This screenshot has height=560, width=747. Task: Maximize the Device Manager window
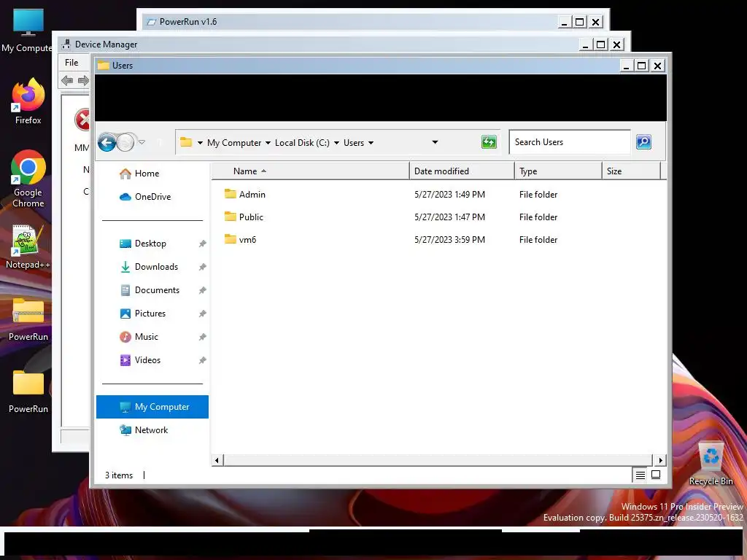coord(601,44)
